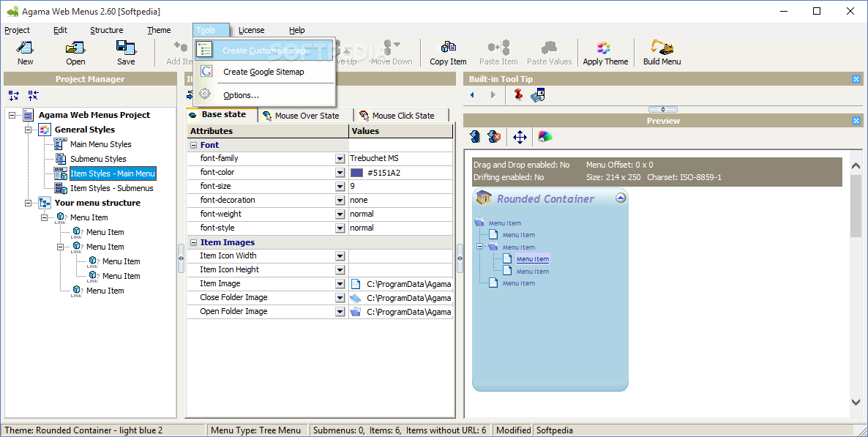Click Options gear icon in Tools menu
The width and height of the screenshot is (868, 437).
(205, 94)
